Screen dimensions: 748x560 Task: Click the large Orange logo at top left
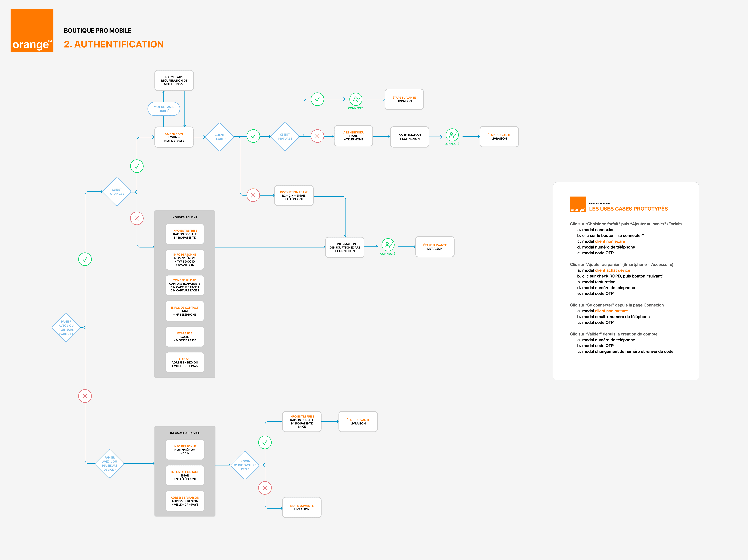tap(32, 30)
